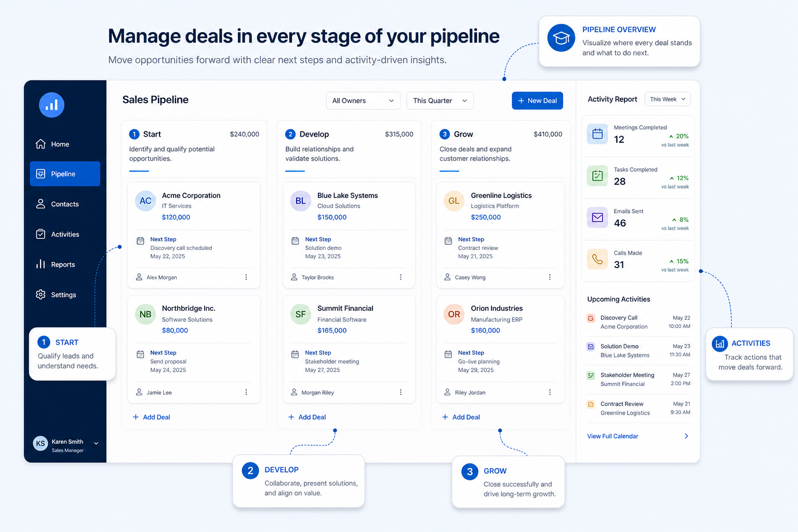Click the Meetings Completed value 12
The image size is (798, 532).
pyautogui.click(x=619, y=139)
